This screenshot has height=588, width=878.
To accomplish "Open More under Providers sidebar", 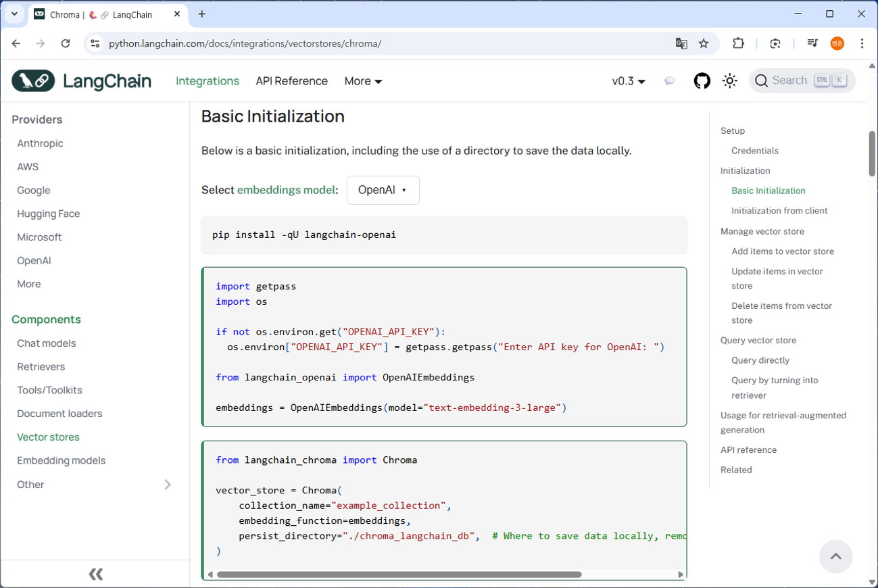I will [x=29, y=284].
